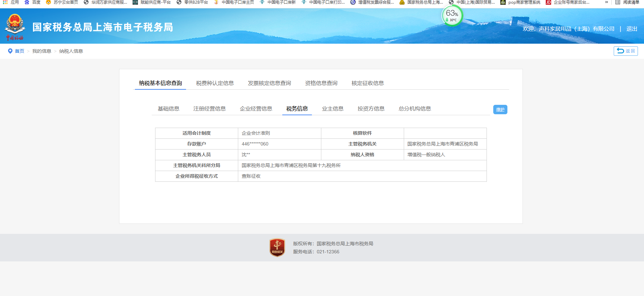Click the 返回 back button
644x296 pixels.
(625, 51)
